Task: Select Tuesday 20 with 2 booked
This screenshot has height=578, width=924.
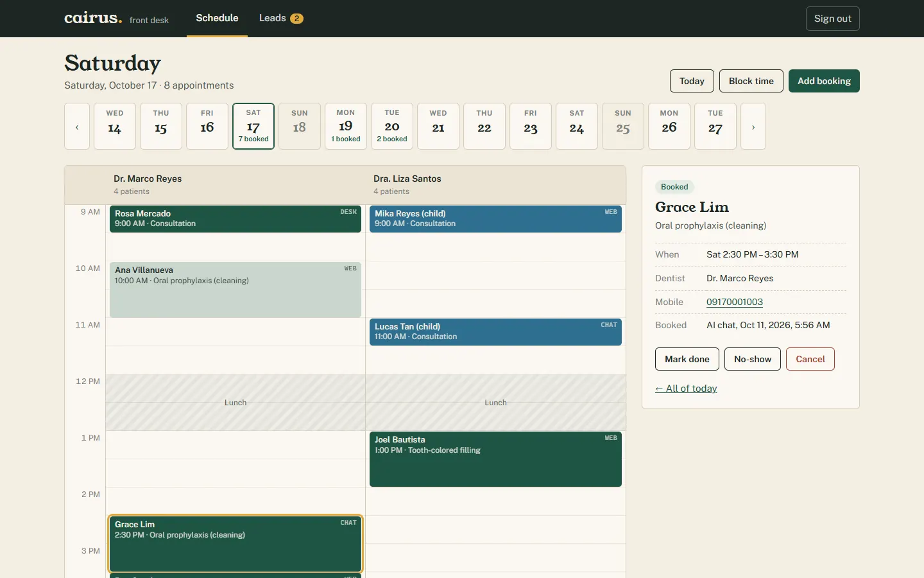Action: pyautogui.click(x=392, y=127)
